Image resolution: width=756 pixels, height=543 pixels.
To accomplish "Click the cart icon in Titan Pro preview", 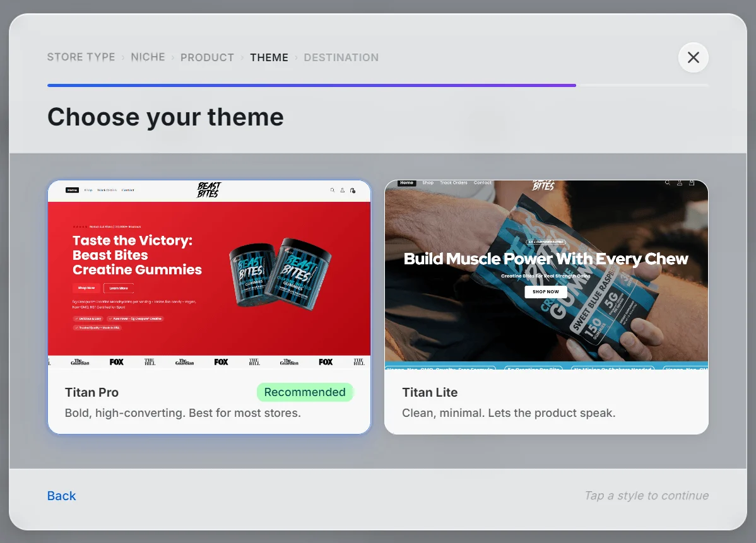I will tap(353, 190).
